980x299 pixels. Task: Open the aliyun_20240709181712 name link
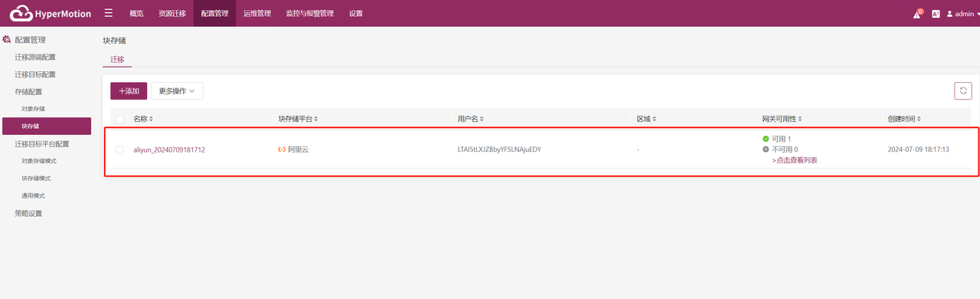click(169, 149)
